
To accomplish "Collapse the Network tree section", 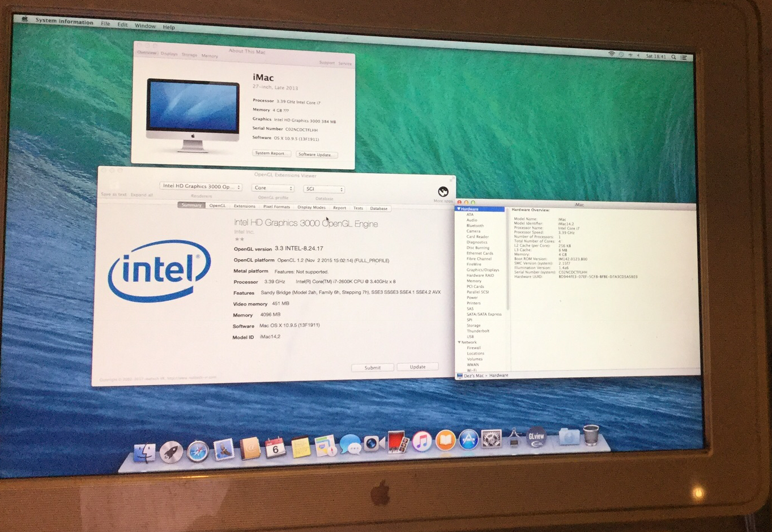I will [459, 342].
